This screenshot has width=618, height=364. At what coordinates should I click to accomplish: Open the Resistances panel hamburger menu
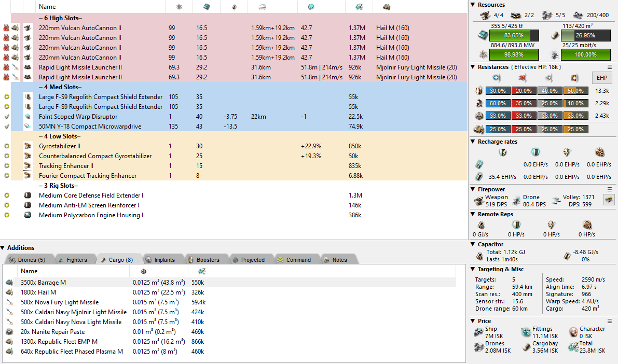[x=610, y=67]
